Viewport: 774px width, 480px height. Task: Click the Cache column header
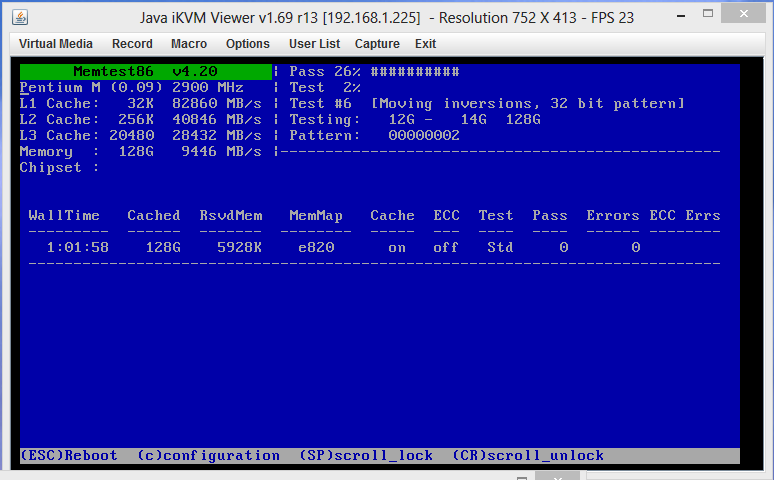coord(392,216)
